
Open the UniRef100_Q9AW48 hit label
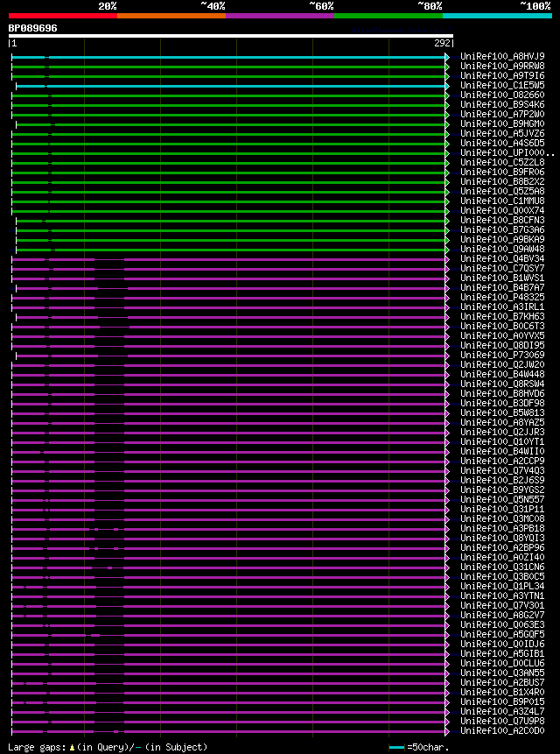pos(502,249)
